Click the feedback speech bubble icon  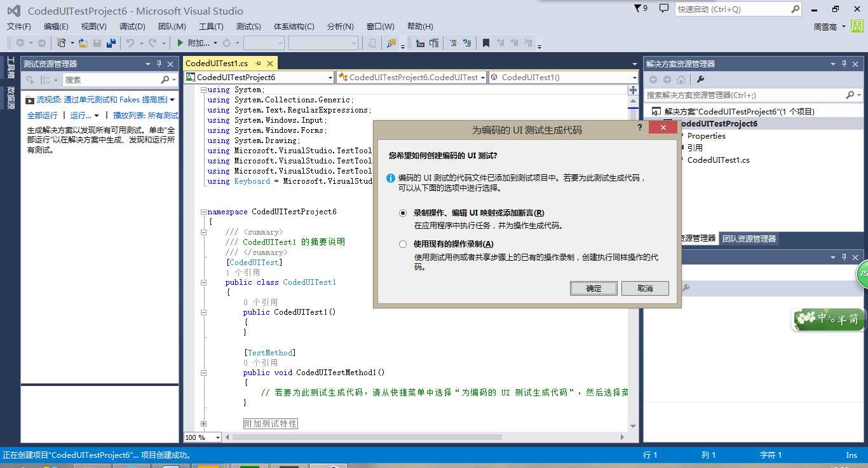664,9
